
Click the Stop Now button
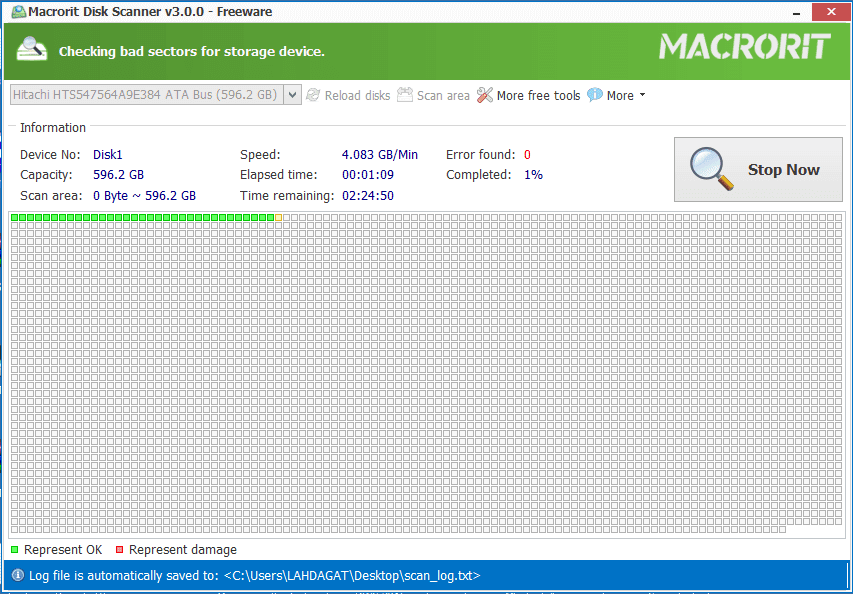pos(758,169)
